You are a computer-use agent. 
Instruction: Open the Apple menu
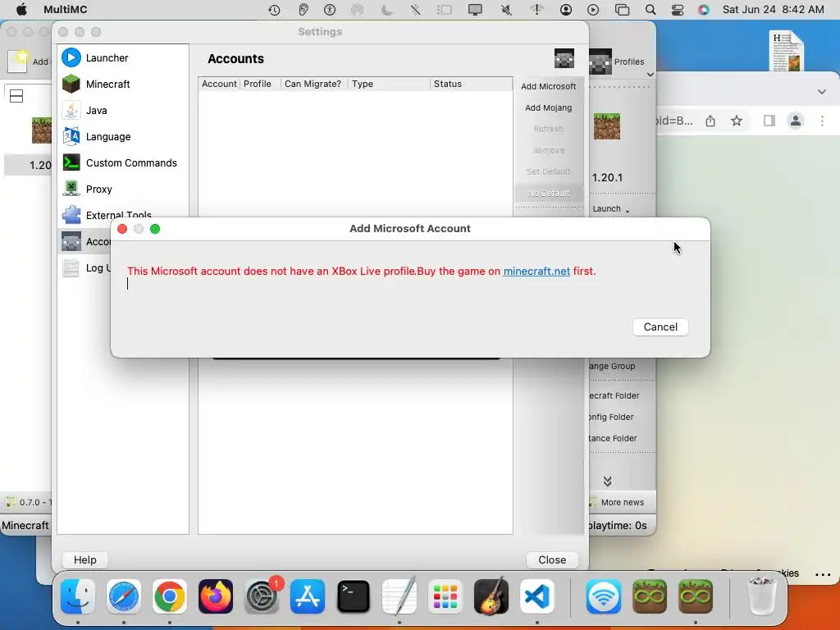(x=21, y=10)
